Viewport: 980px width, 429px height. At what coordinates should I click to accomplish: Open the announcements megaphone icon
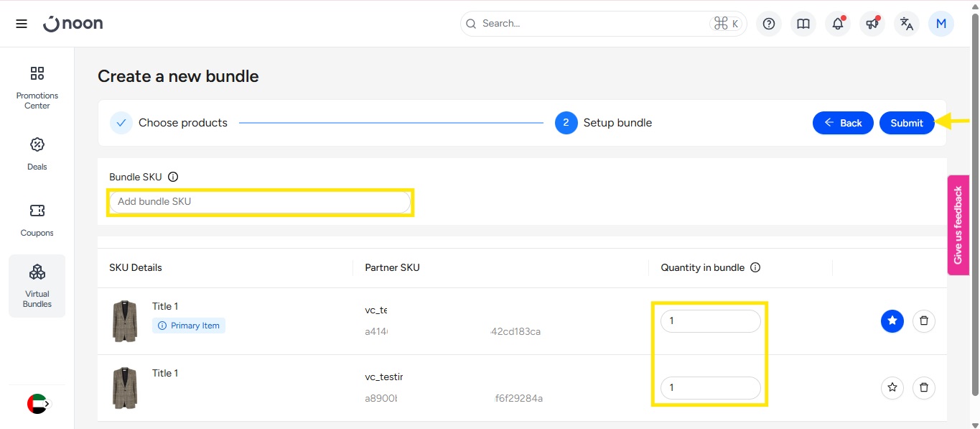[872, 24]
